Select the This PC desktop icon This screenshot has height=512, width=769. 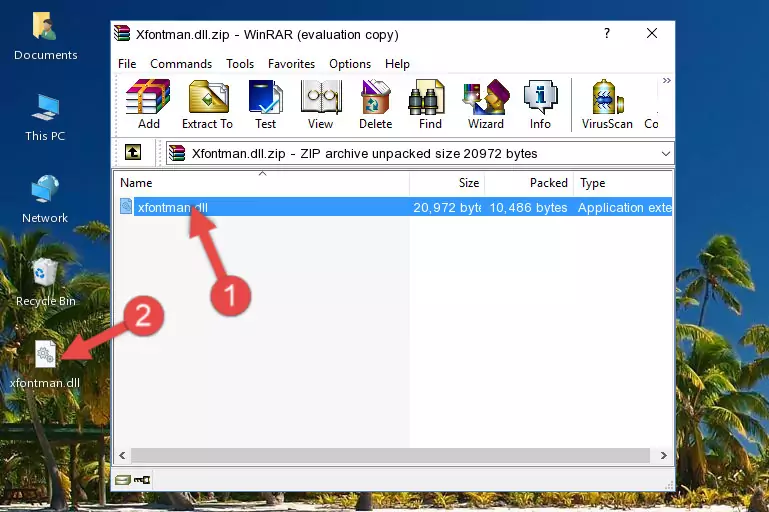coord(45,118)
